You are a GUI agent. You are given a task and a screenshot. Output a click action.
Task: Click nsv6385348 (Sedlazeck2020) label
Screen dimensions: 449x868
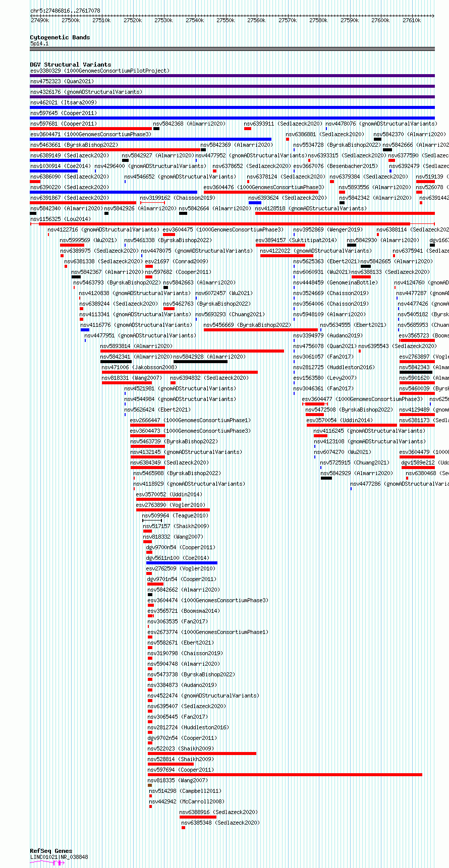coord(221,823)
